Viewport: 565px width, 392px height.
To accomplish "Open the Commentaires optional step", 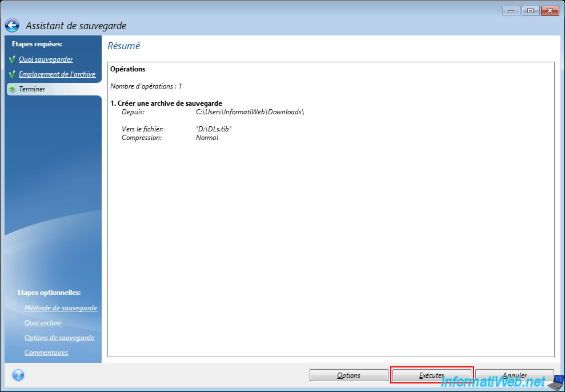I will 46,353.
